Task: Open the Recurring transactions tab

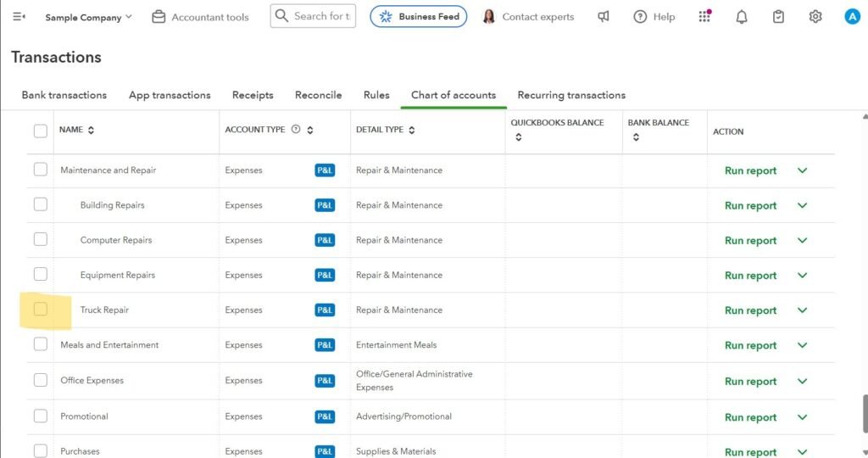Action: tap(571, 95)
